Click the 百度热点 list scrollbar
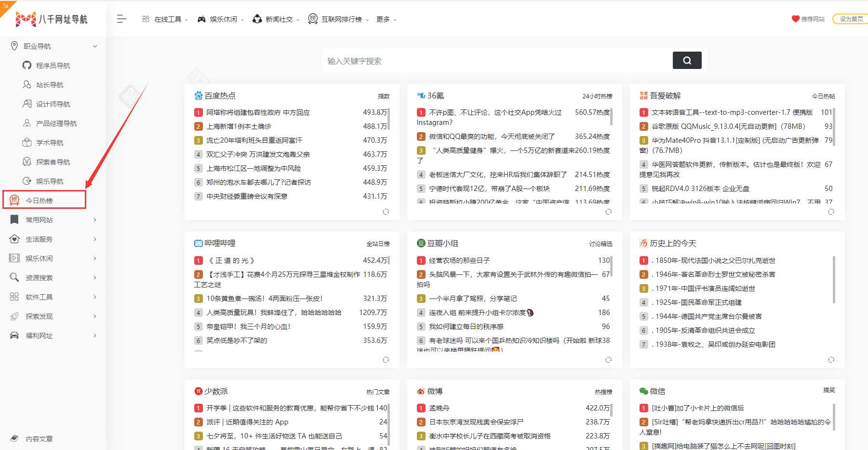The width and height of the screenshot is (868, 450). tap(388, 119)
